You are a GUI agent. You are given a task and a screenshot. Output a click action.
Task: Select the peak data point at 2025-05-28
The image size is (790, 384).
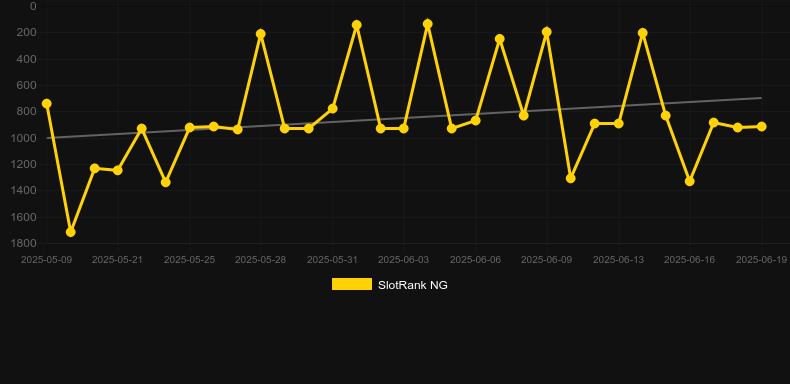pos(260,34)
